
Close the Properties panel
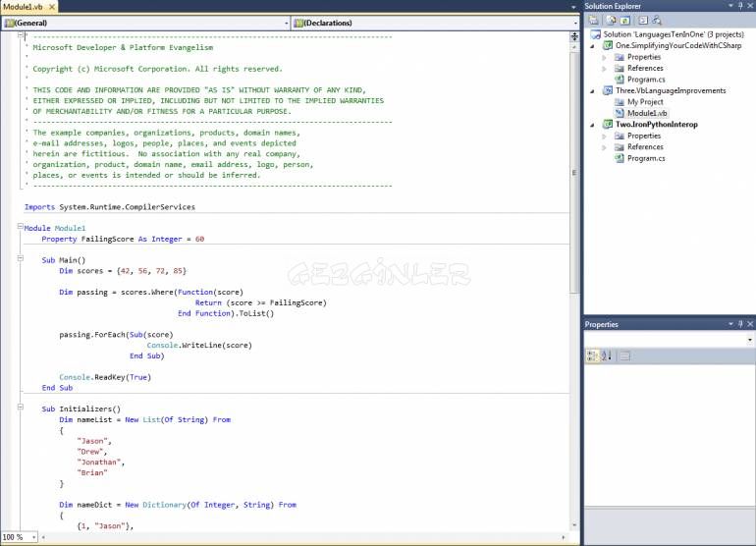[x=750, y=324]
